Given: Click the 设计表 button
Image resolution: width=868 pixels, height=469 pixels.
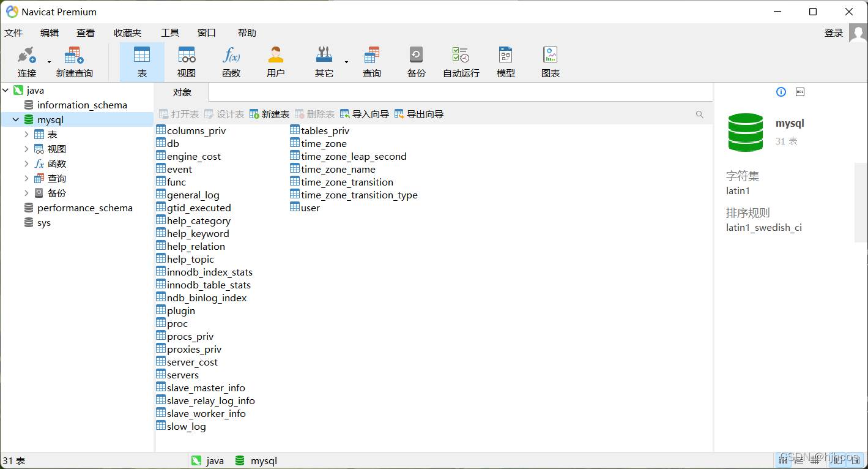Looking at the screenshot, I should 224,114.
